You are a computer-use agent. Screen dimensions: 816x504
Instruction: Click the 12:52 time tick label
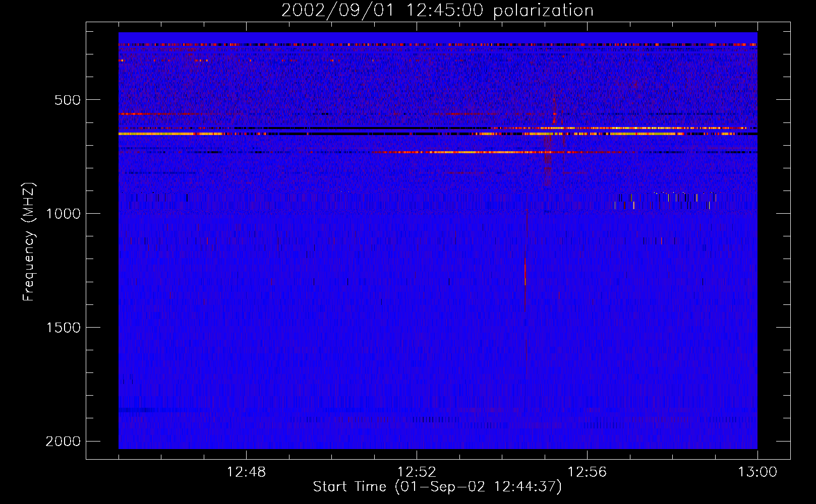[417, 472]
